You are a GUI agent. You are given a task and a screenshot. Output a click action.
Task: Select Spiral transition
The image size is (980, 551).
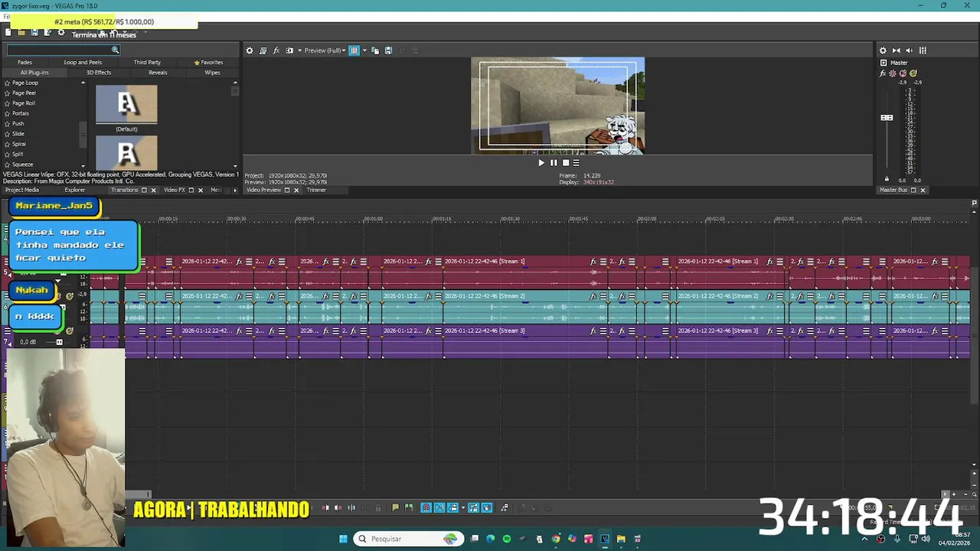(19, 144)
